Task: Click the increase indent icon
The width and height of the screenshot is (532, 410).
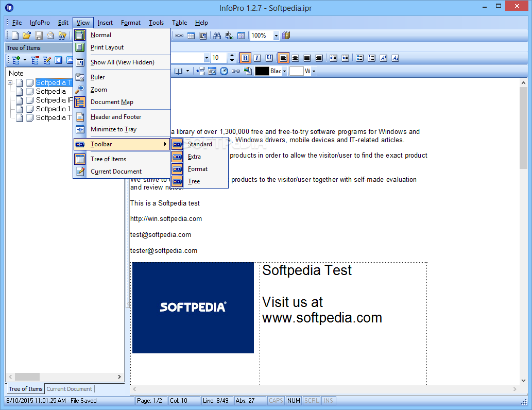Action: click(x=345, y=58)
